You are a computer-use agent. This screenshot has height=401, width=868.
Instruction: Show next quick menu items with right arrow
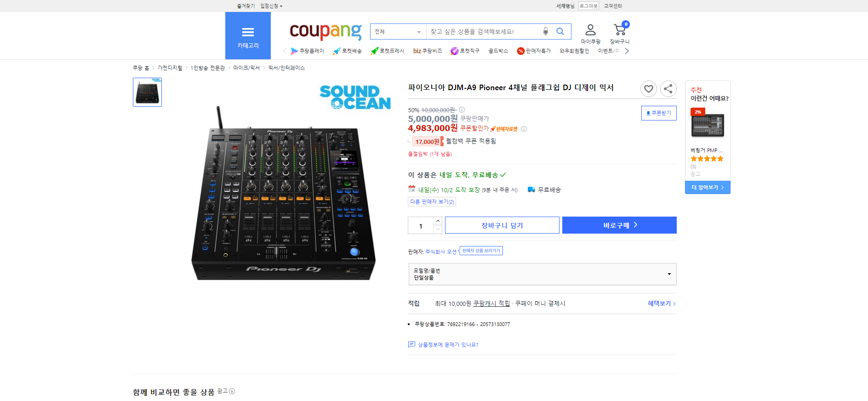coord(627,51)
